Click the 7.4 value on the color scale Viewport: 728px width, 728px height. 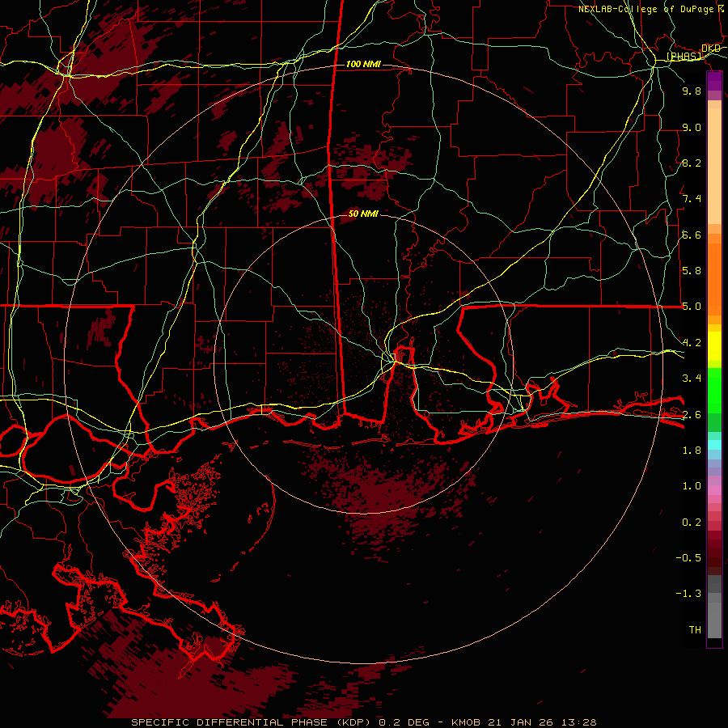point(692,199)
